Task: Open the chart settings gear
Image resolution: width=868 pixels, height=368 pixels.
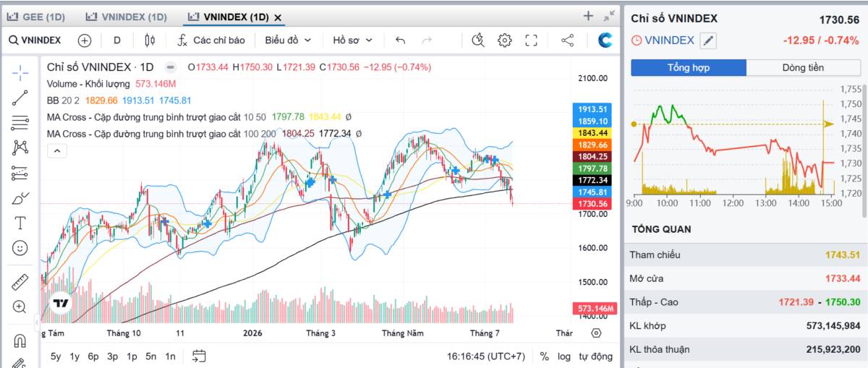Action: (x=505, y=40)
